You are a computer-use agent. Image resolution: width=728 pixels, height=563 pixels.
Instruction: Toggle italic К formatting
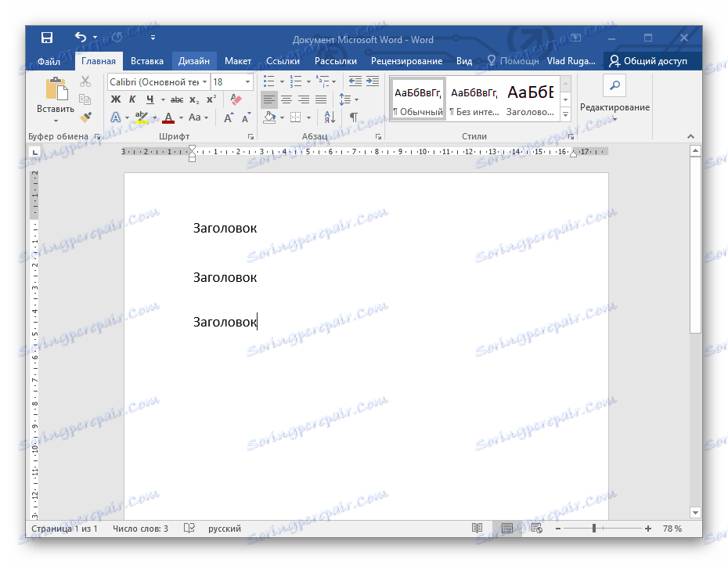(x=132, y=99)
